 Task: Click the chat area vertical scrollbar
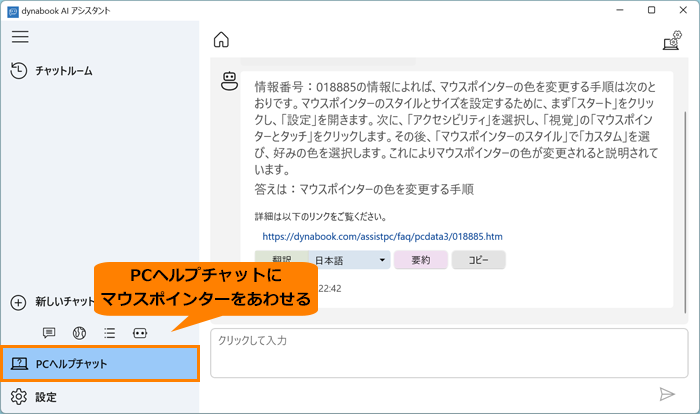tap(685, 212)
